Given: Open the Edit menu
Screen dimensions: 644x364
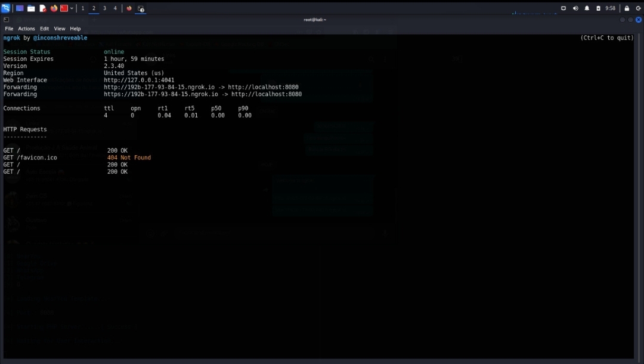Looking at the screenshot, I should (x=44, y=29).
